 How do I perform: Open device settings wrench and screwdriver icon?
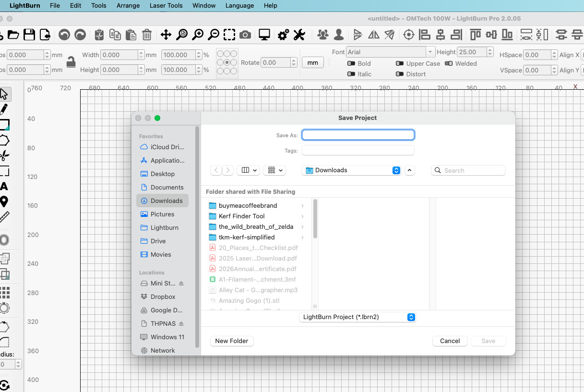click(299, 35)
